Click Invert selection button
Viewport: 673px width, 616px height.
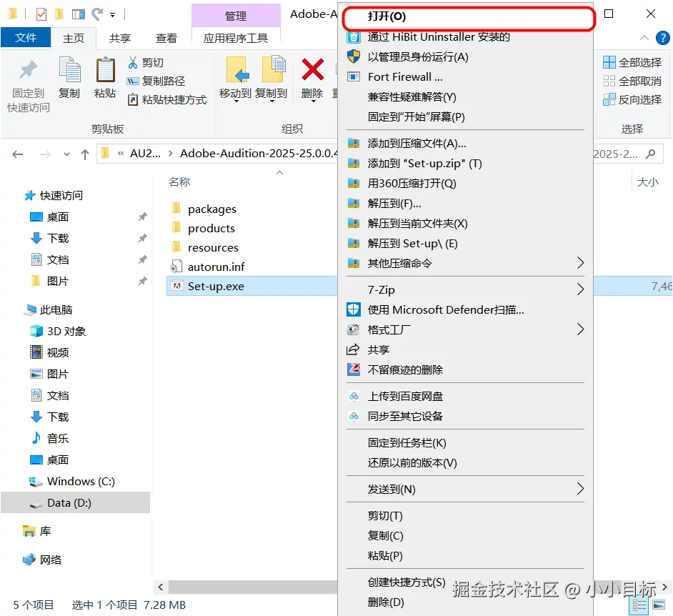pos(632,99)
